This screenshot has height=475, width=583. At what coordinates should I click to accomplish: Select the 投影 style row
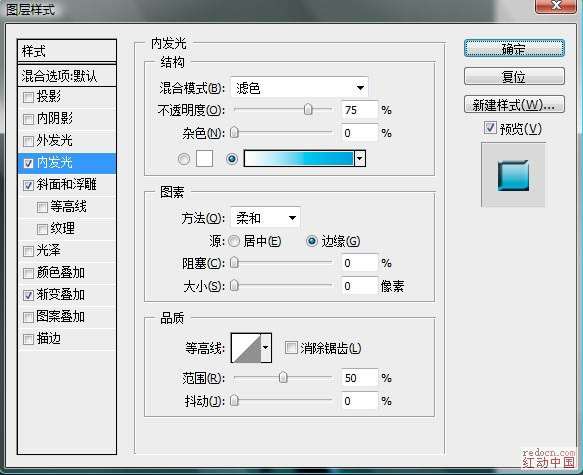coord(67,97)
